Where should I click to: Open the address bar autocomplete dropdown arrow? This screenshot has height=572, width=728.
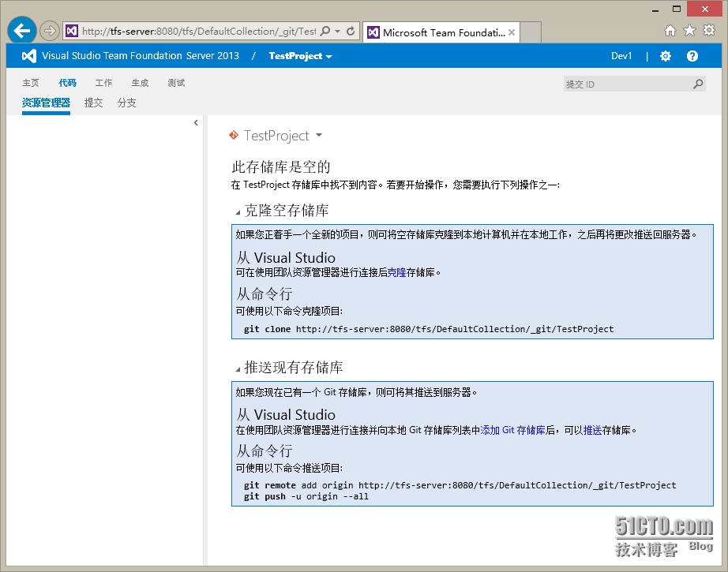pos(338,31)
